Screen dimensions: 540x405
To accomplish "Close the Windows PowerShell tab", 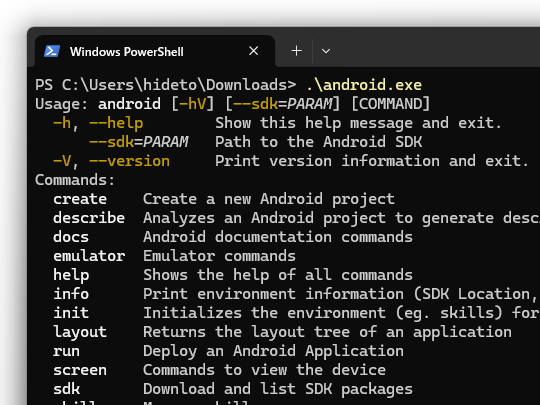I will [x=253, y=51].
